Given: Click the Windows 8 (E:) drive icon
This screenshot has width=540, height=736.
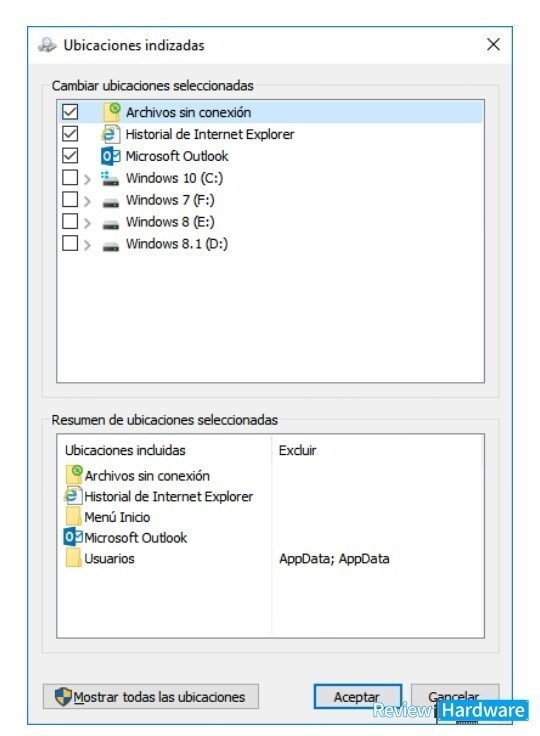Looking at the screenshot, I should coord(111,224).
